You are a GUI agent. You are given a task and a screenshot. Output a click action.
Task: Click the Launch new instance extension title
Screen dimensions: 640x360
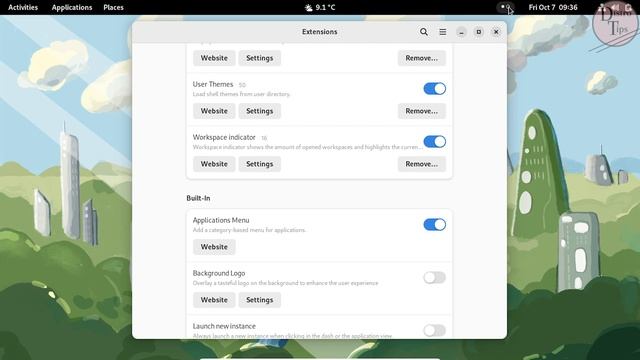(x=224, y=326)
